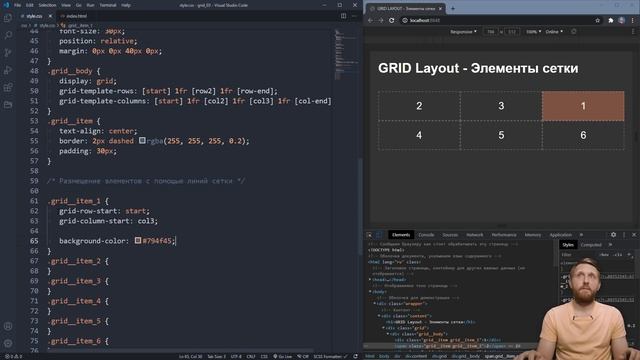This screenshot has width=640, height=360.
Task: Open Run and Debug view in VS Code
Action: point(8,70)
